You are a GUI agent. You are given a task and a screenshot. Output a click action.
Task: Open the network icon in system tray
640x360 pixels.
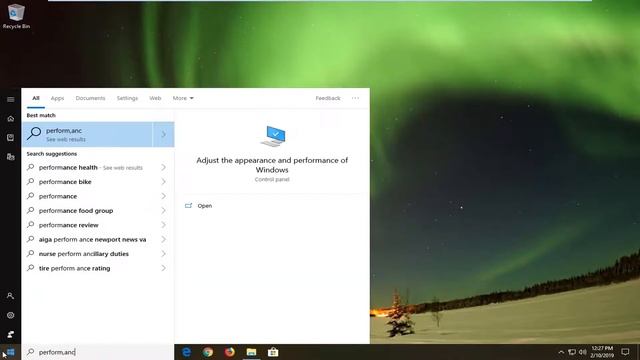[572, 352]
